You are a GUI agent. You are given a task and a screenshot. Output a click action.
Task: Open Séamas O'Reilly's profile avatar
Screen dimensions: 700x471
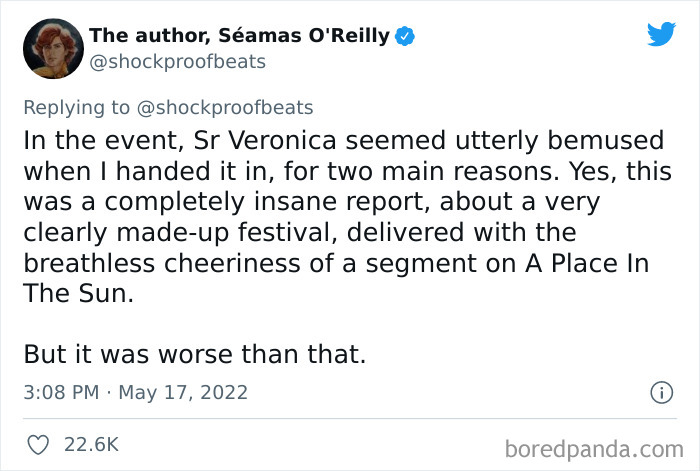pyautogui.click(x=53, y=48)
